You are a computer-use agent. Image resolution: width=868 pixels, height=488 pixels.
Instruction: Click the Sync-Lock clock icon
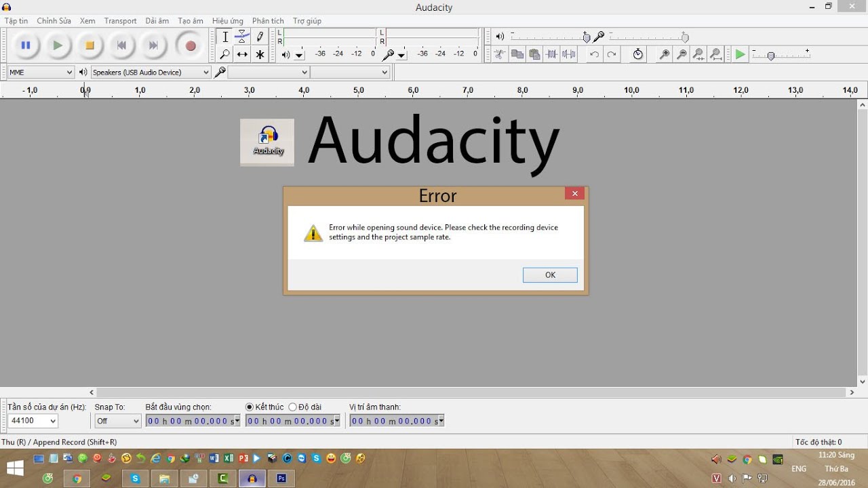(637, 54)
